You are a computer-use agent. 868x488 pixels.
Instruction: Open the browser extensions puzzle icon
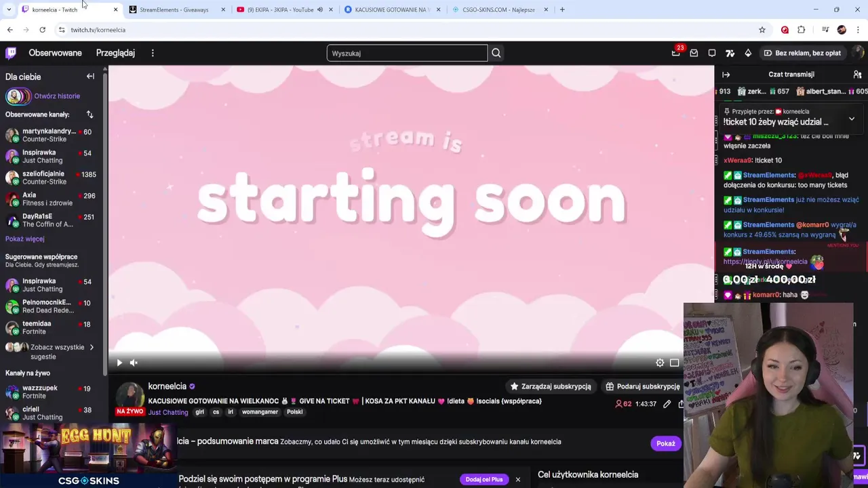tap(802, 30)
